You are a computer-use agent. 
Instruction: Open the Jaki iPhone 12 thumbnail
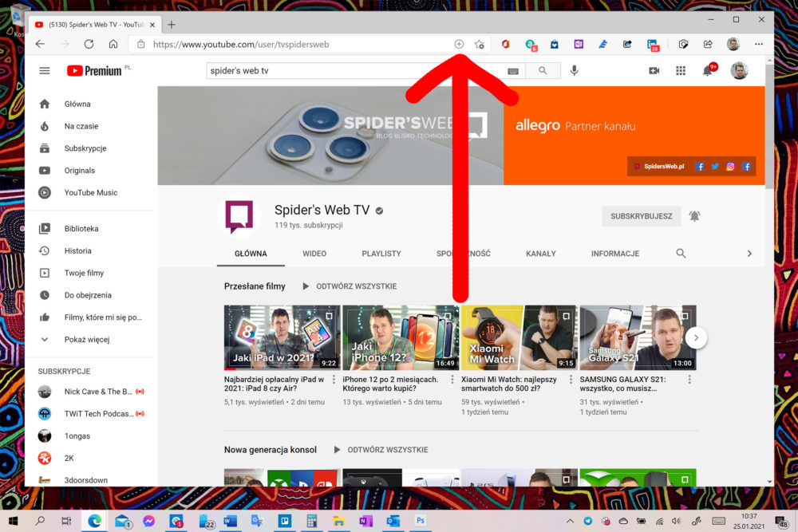[401, 337]
